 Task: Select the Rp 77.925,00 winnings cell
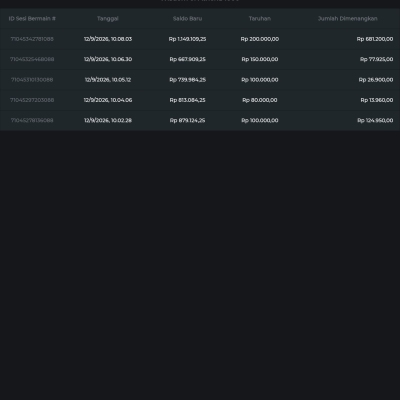[376, 59]
